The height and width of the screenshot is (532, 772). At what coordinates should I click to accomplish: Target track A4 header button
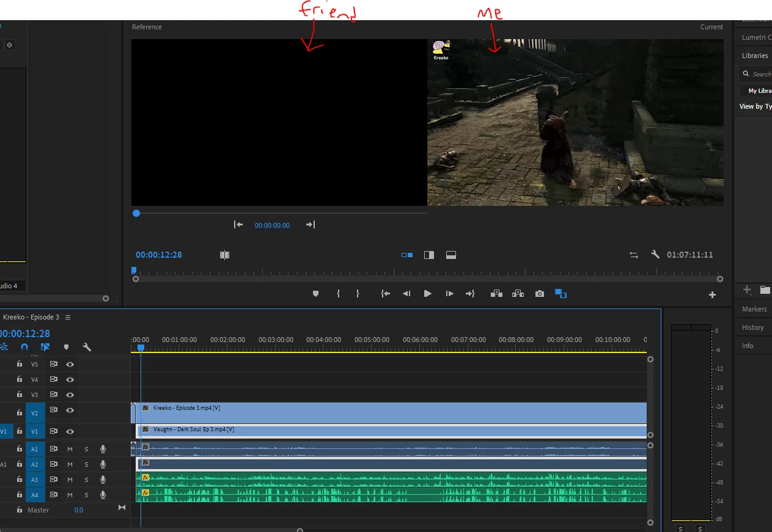click(35, 495)
